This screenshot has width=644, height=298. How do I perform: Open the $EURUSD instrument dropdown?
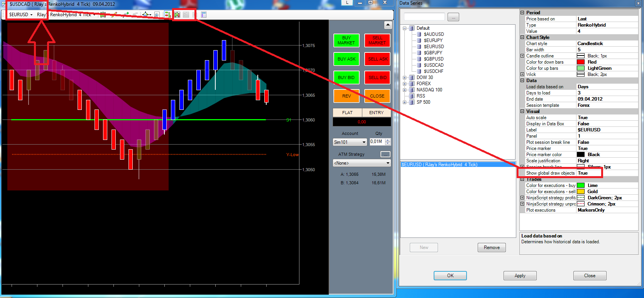pyautogui.click(x=21, y=15)
